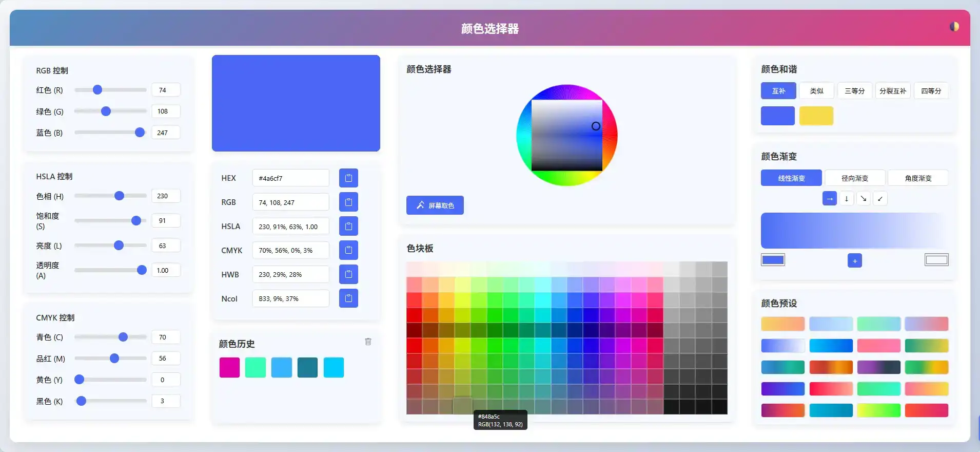The image size is (980, 452).
Task: Adjust the 红色 (R) slider
Action: pyautogui.click(x=110, y=90)
